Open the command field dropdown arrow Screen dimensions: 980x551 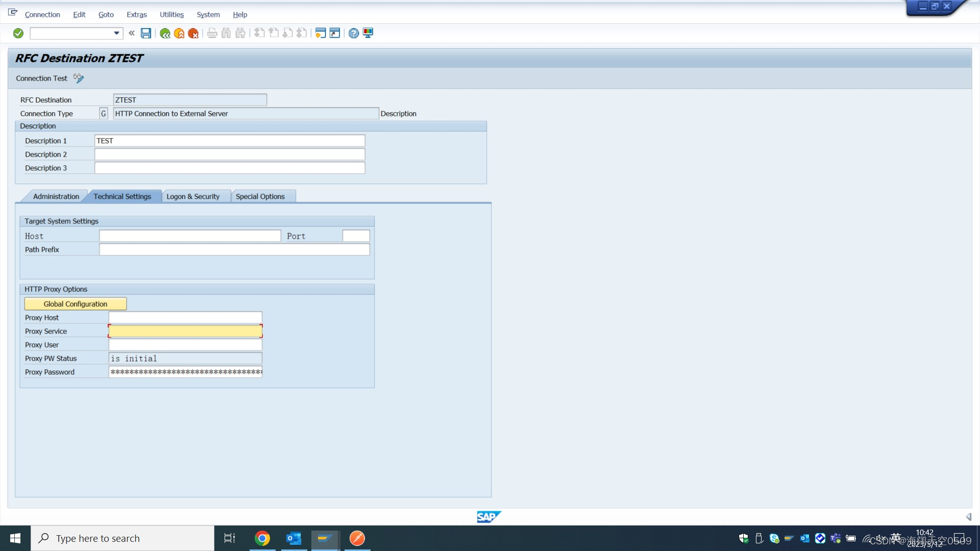[116, 33]
